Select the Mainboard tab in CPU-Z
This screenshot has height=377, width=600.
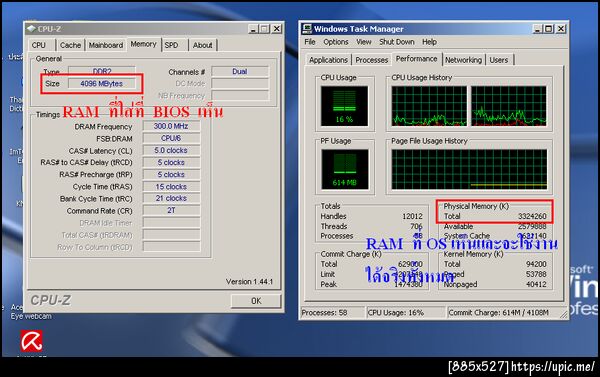coord(106,45)
